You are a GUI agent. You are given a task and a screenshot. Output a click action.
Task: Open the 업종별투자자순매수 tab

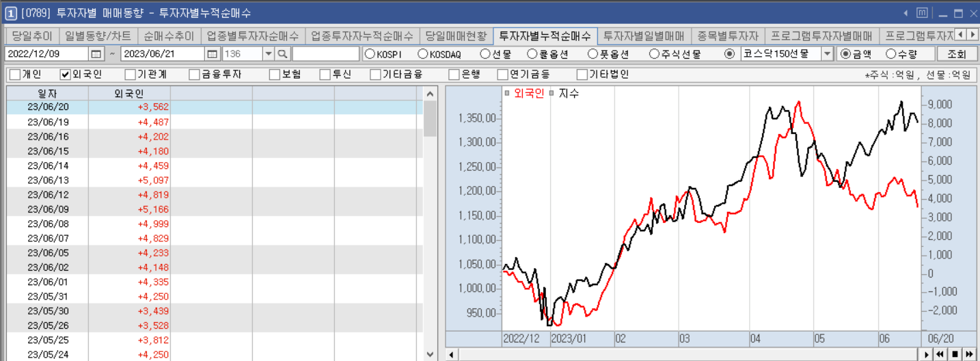pyautogui.click(x=253, y=36)
